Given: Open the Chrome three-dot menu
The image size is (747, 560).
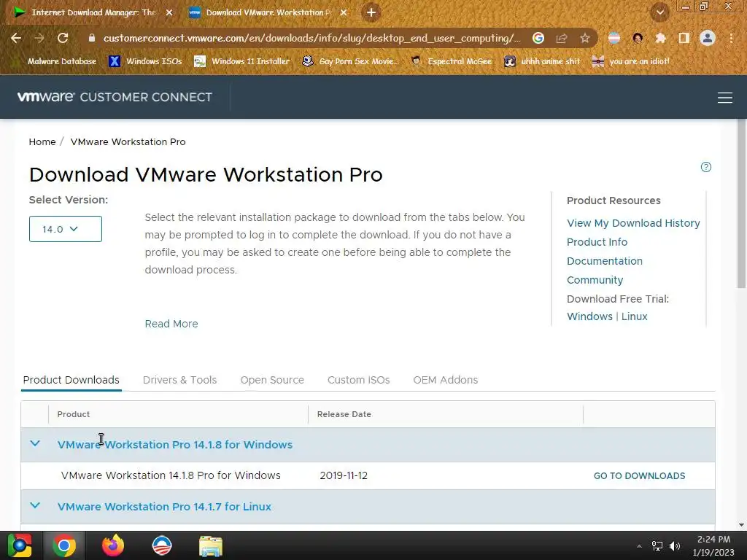Looking at the screenshot, I should click(x=731, y=38).
